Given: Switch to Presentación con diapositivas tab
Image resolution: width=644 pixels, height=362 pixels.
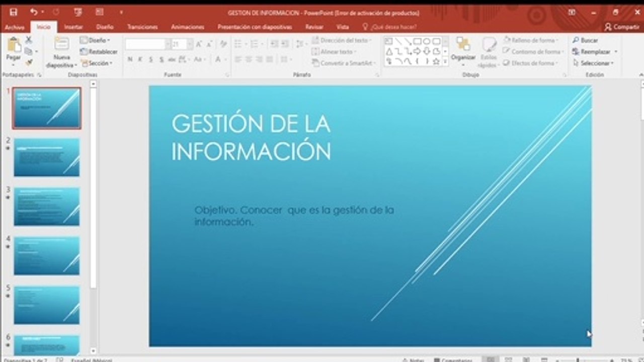Looking at the screenshot, I should coord(255,27).
